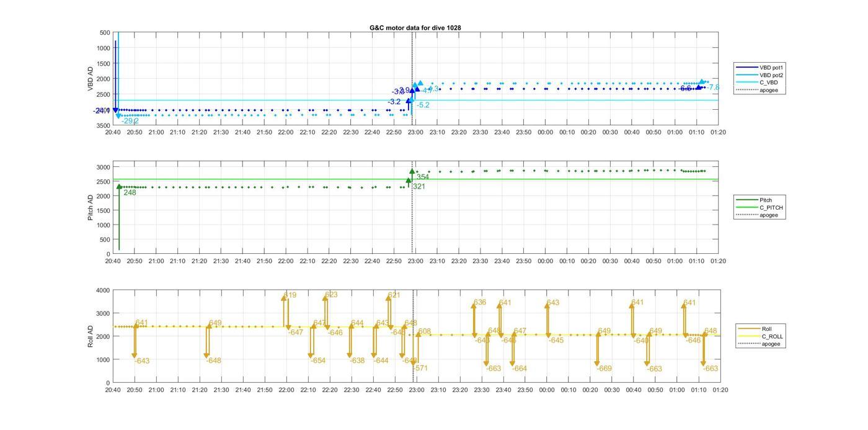Viewport: 868px width, 430px height.
Task: Click the '500' y-tick on the Pitch plot
Action: pos(105,240)
